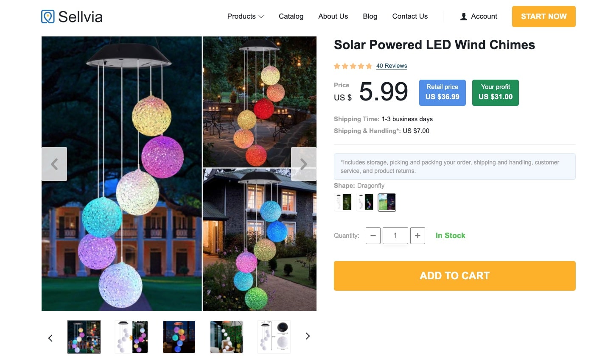Click the left image carousel arrow
The image size is (605, 364).
pyautogui.click(x=54, y=164)
